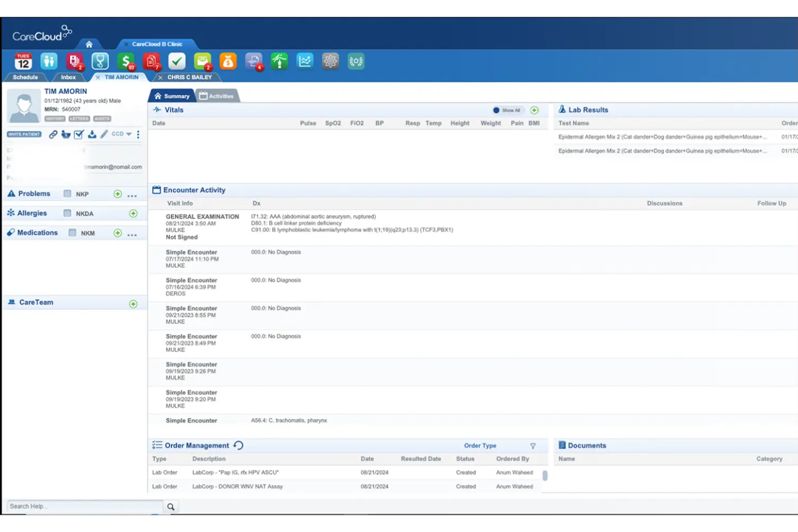Screen dimensions: 798x532
Task: Click the red documents icon with badge 7
Action: (x=152, y=61)
